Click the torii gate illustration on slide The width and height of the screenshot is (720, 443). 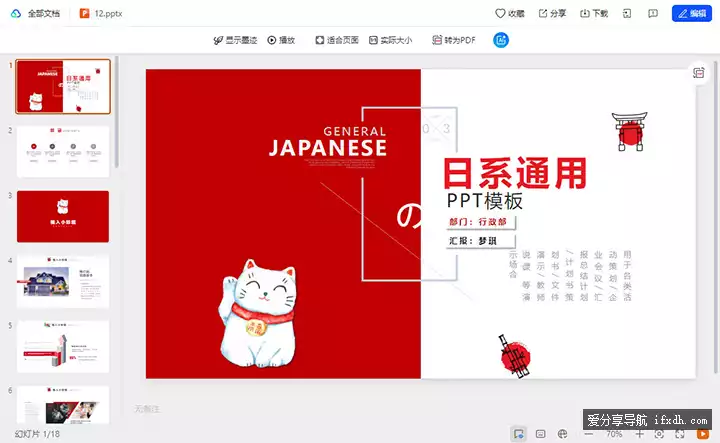pos(630,131)
